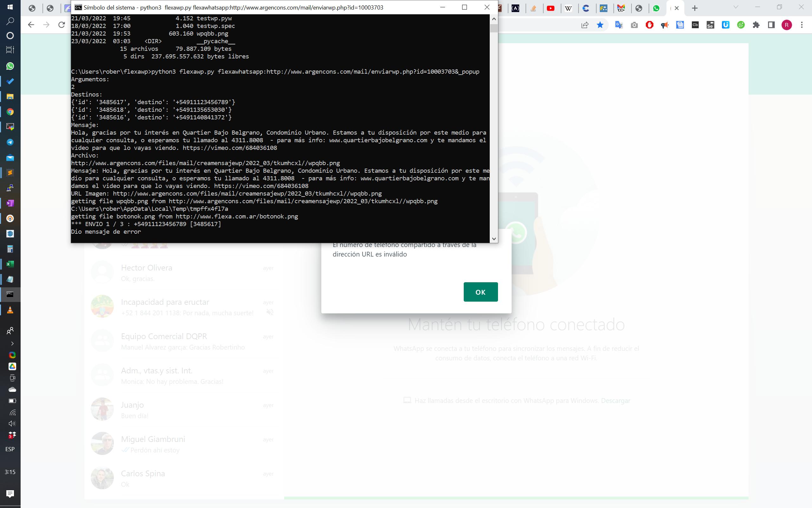Open the Incapacidad para eructar chat
Image resolution: width=812 pixels, height=508 pixels.
coord(184,307)
